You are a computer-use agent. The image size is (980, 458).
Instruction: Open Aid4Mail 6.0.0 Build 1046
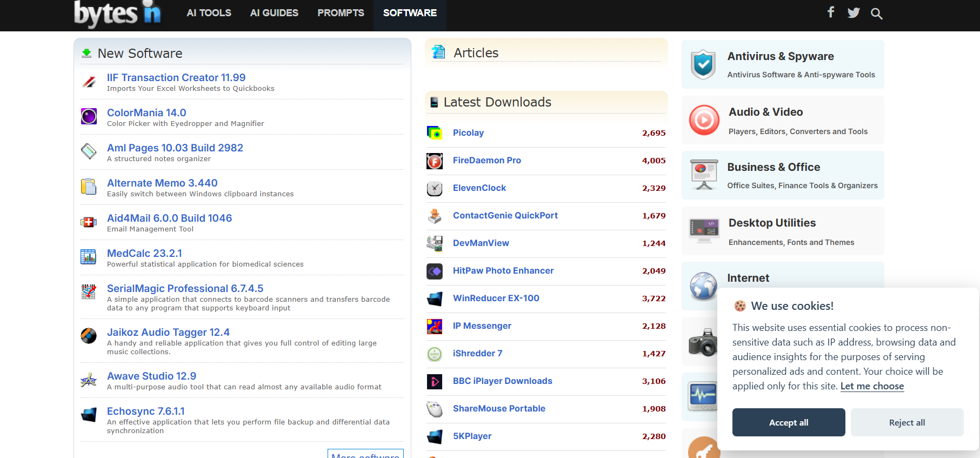point(169,218)
